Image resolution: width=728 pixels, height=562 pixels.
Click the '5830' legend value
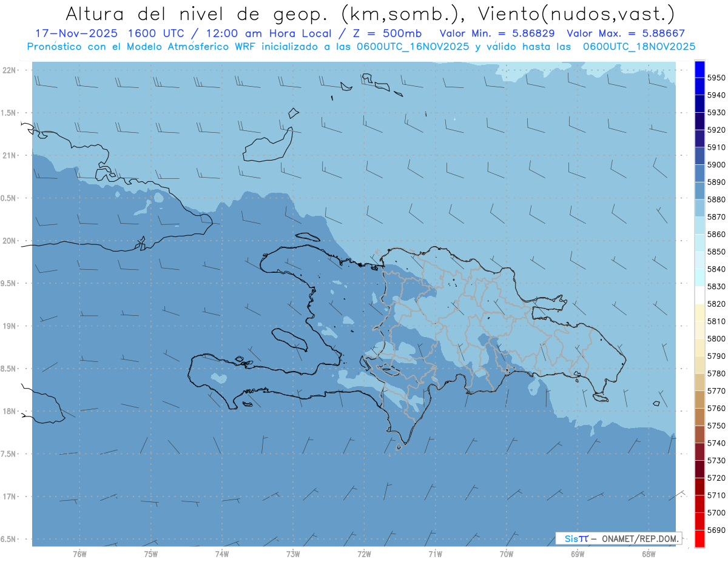tap(716, 286)
